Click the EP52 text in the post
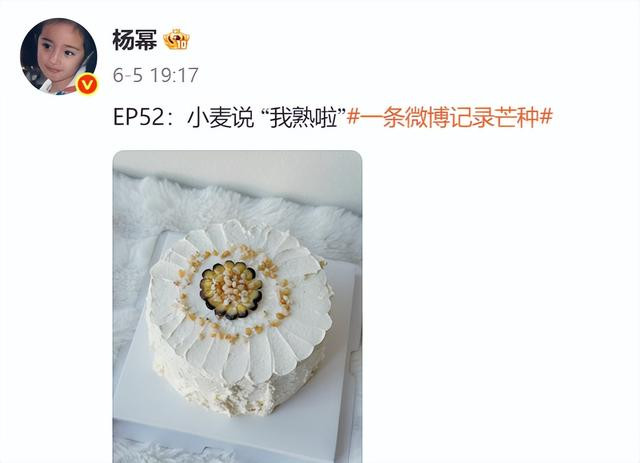Viewport: 640px width, 463px height. [x=139, y=118]
